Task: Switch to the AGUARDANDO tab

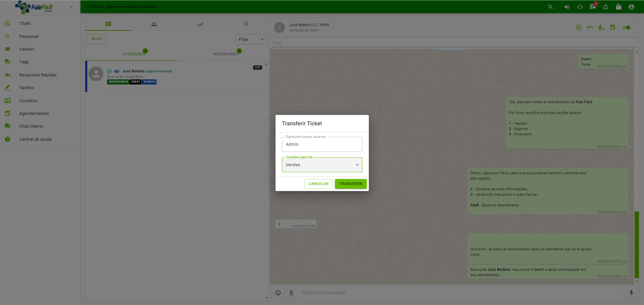Action: click(x=226, y=54)
